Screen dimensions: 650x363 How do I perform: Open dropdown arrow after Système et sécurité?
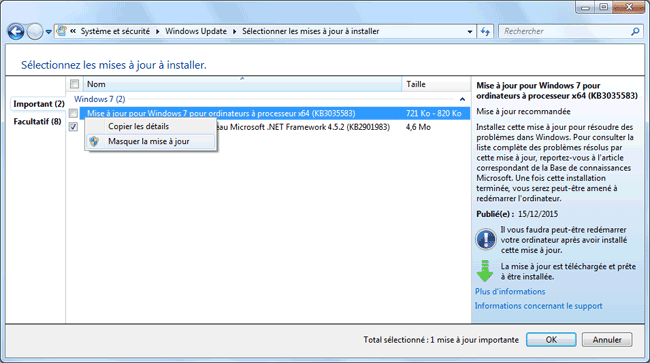pyautogui.click(x=158, y=31)
